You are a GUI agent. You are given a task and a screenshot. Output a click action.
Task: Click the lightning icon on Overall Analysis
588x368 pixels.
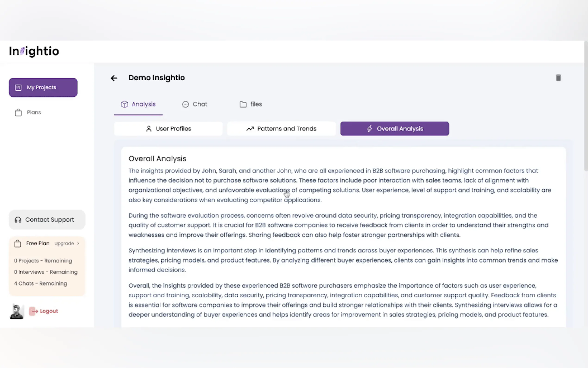tap(370, 129)
